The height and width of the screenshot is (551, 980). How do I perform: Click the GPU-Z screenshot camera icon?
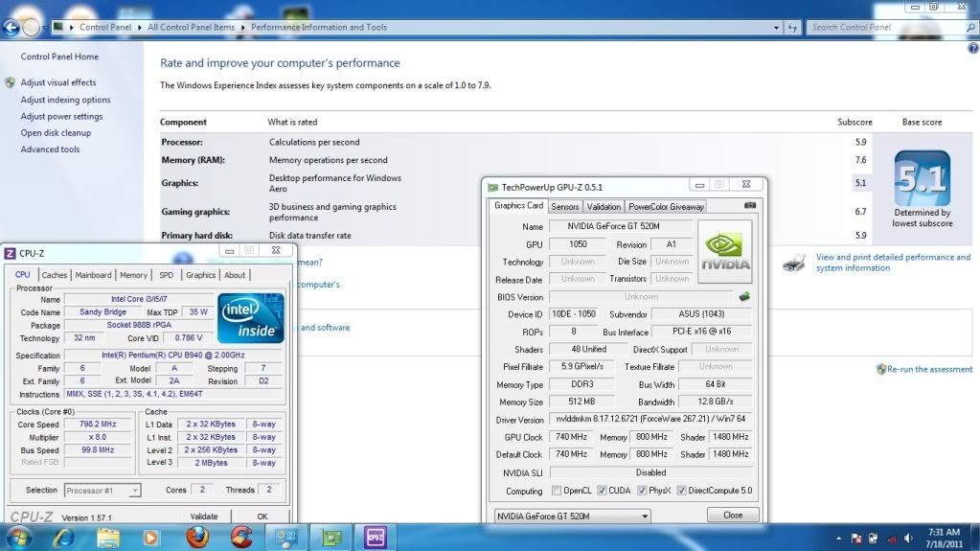coord(750,205)
